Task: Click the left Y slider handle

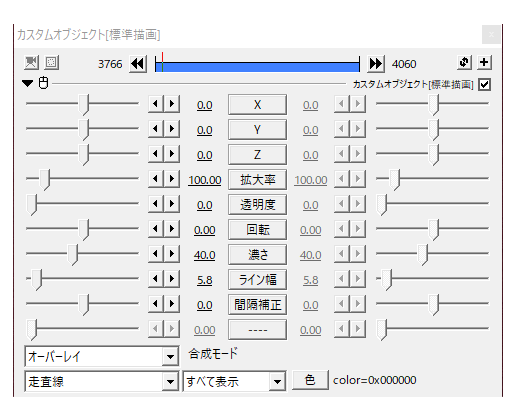Action: pos(84,130)
